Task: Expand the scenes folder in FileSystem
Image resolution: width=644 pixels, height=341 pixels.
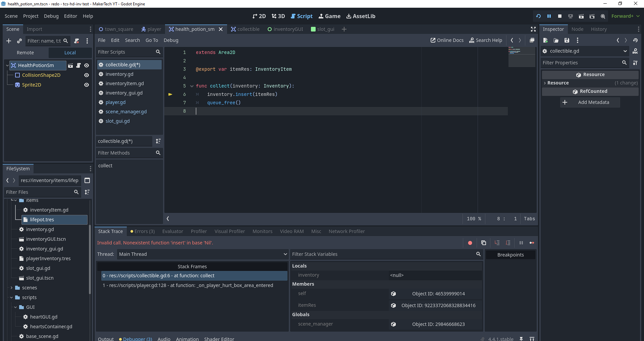Action: tap(11, 288)
